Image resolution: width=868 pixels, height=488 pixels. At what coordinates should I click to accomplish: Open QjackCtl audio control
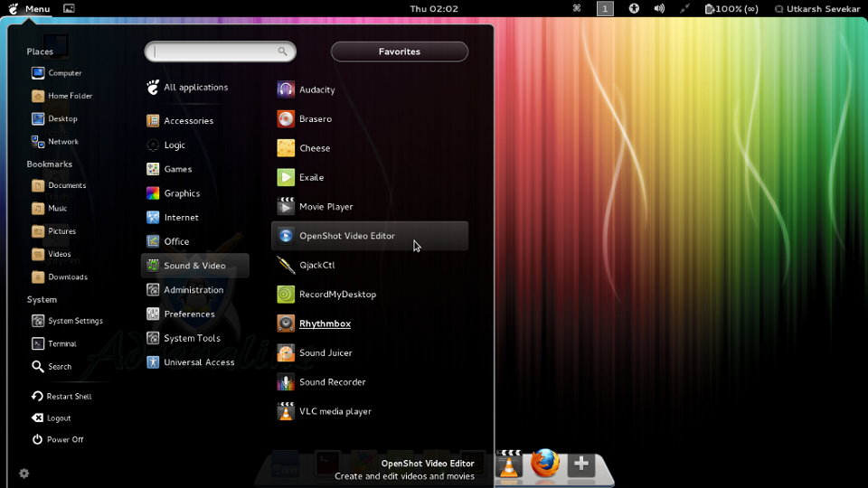[316, 266]
